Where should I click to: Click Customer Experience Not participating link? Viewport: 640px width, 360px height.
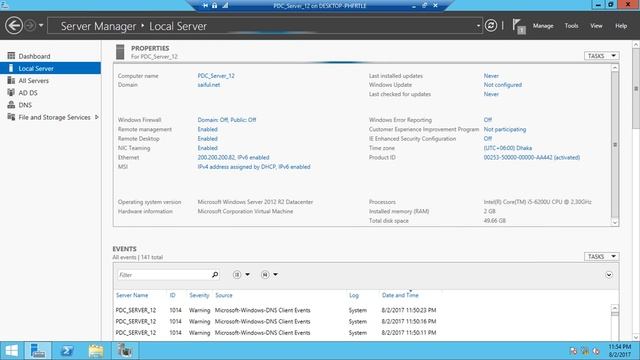pyautogui.click(x=504, y=129)
